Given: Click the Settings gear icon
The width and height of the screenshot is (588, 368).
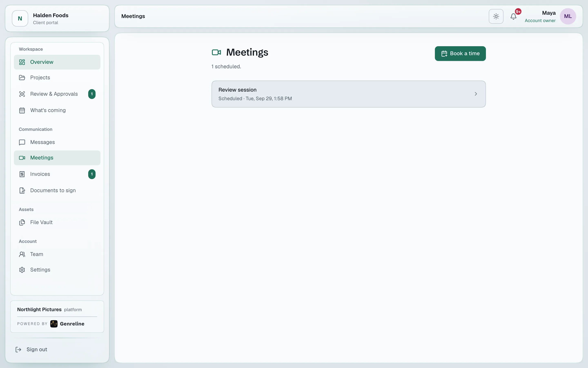Looking at the screenshot, I should tap(22, 270).
